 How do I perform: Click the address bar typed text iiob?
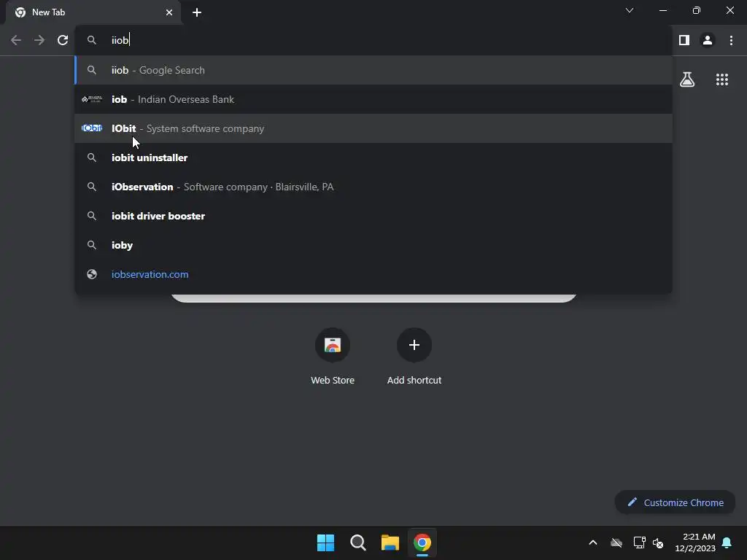click(120, 40)
